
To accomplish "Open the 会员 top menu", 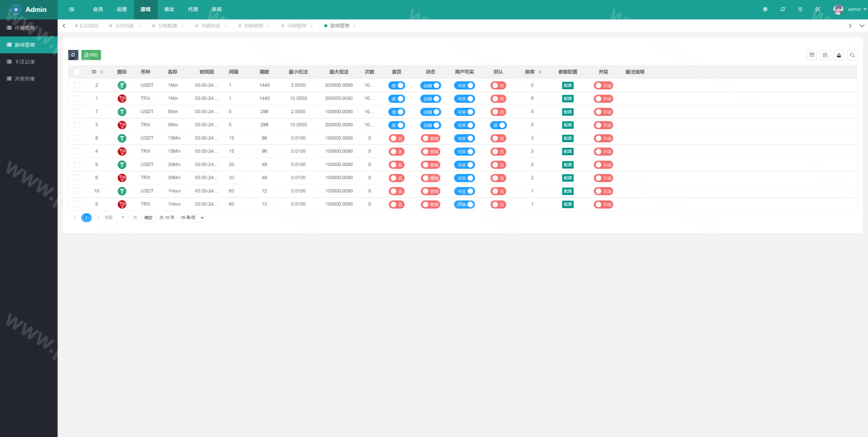I will click(x=98, y=9).
